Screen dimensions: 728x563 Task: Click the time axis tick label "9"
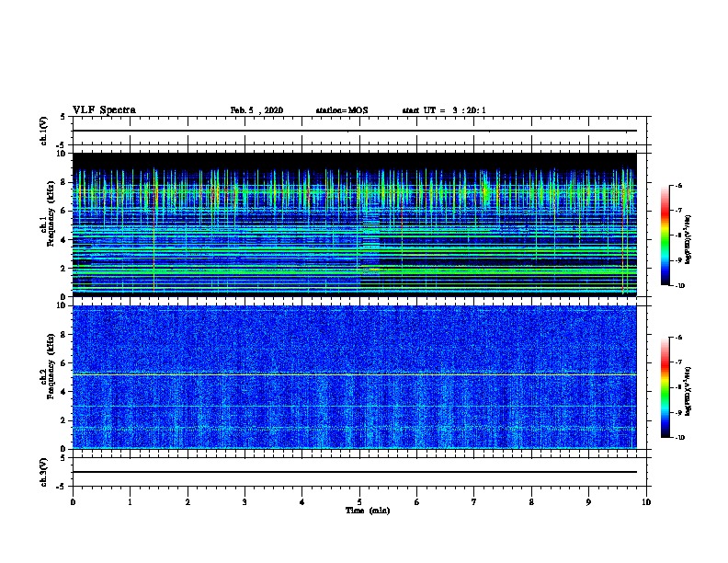(x=588, y=502)
